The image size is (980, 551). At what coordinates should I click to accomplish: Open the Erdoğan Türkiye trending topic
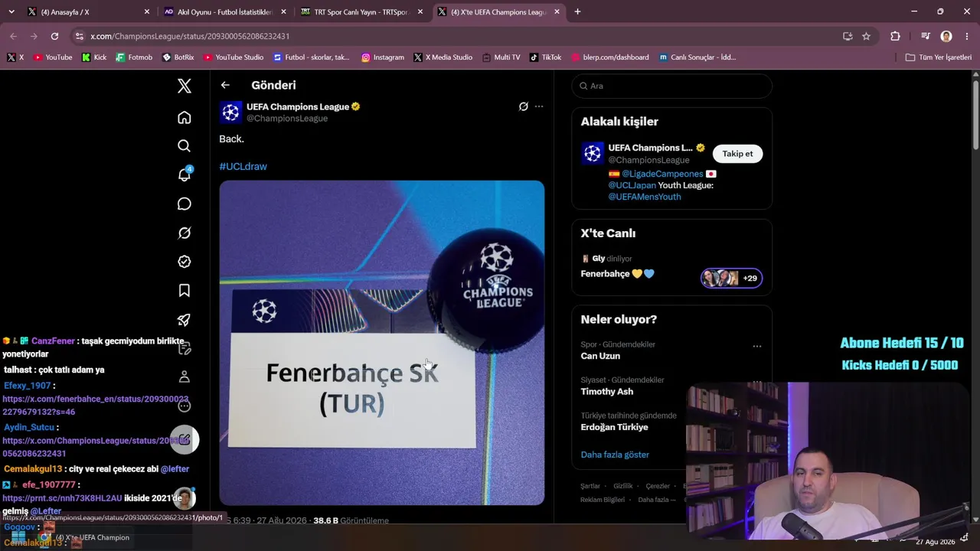tap(615, 427)
